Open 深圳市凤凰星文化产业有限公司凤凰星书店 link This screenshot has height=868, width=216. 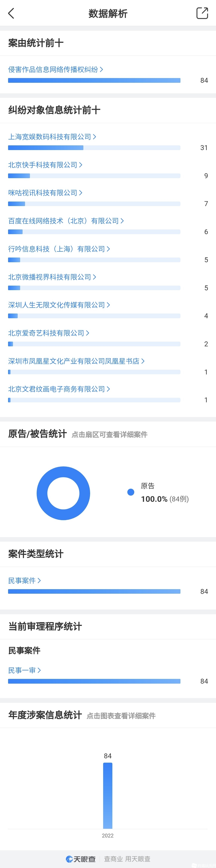click(74, 361)
